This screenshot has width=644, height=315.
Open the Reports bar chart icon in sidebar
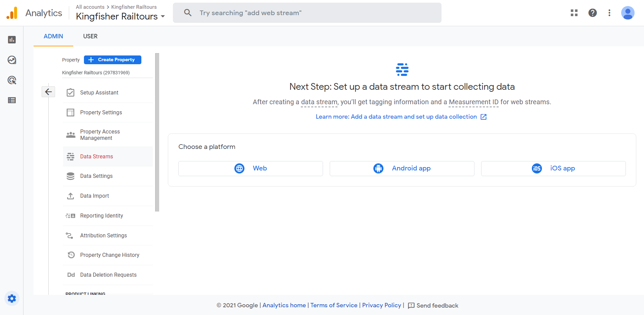[x=12, y=40]
